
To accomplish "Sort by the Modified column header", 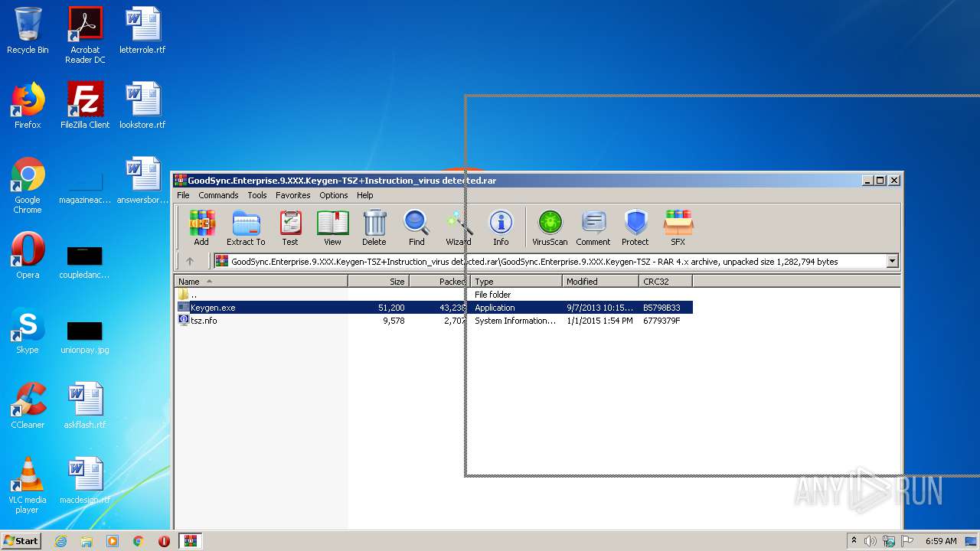I will (x=600, y=282).
